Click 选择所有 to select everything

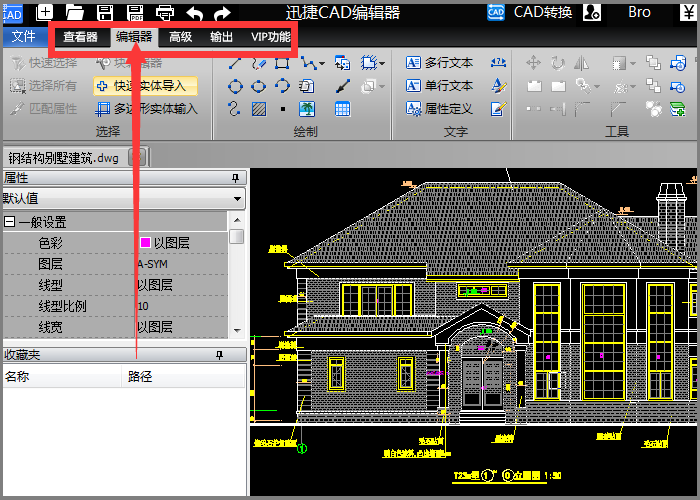coord(44,85)
